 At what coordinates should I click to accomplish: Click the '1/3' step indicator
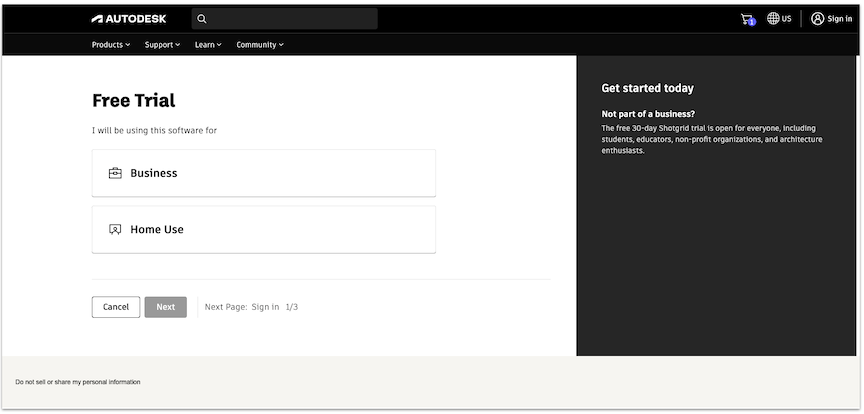pos(291,307)
